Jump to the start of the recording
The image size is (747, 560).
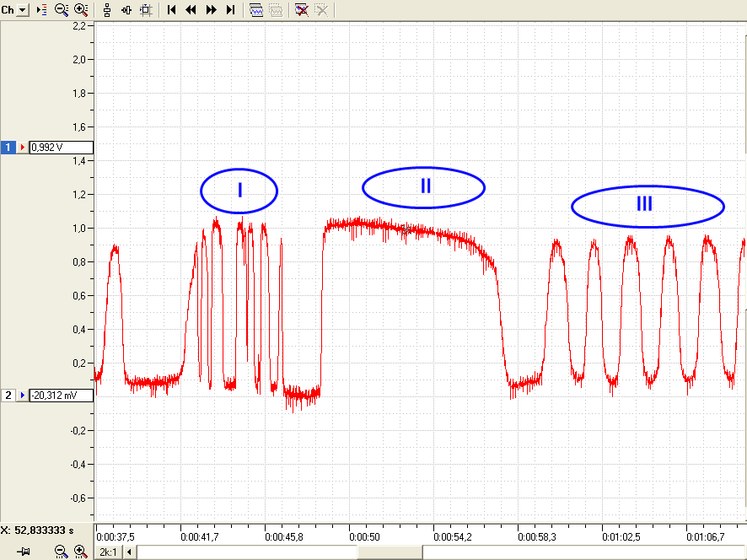point(171,10)
